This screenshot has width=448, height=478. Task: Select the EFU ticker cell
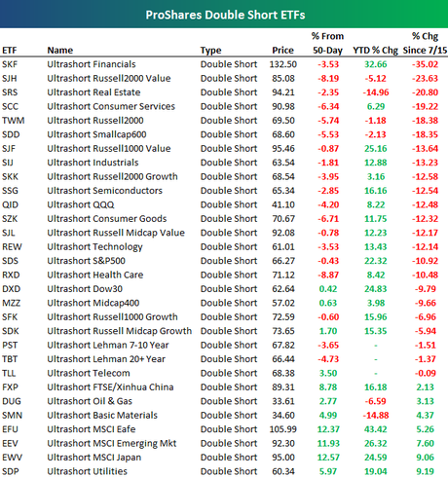pos(10,429)
